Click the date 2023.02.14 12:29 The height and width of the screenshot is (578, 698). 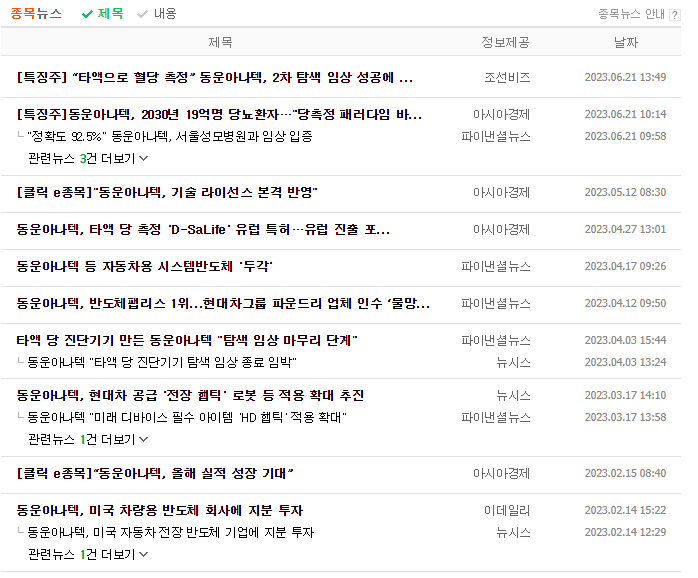[625, 532]
